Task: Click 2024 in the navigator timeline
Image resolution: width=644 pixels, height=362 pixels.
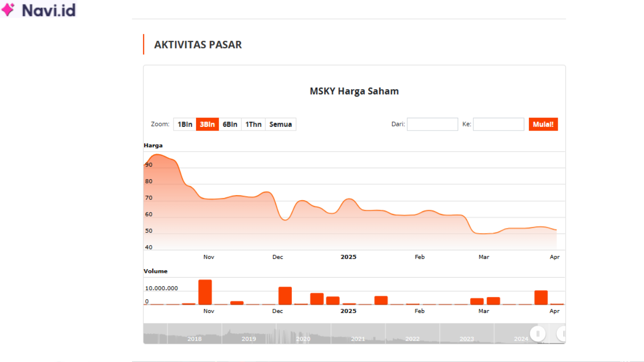Action: 521,339
